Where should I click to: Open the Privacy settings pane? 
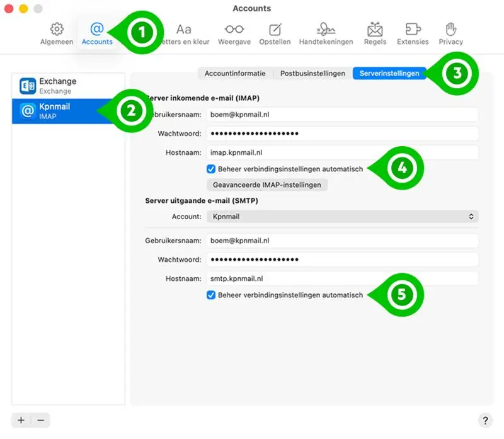(x=451, y=33)
